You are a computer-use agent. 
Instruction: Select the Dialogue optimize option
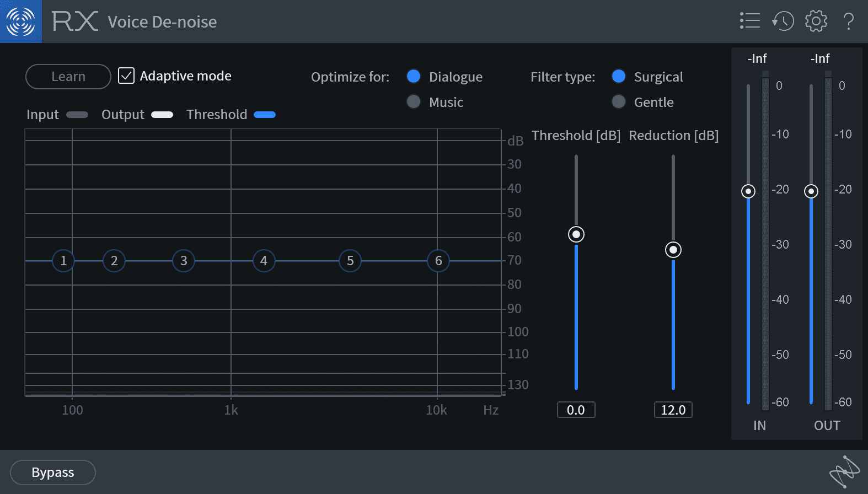(x=414, y=76)
